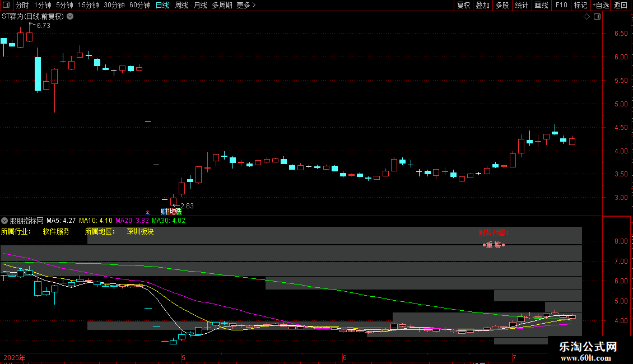633x364 pixels.
Task: Select the MA30: 4.02 indicator label
Action: click(169, 221)
